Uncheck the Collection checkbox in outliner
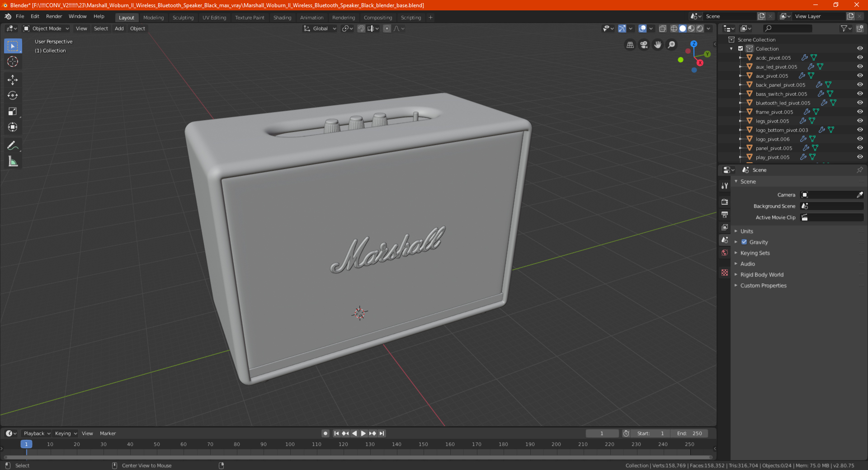Image resolution: width=868 pixels, height=470 pixels. click(x=741, y=48)
